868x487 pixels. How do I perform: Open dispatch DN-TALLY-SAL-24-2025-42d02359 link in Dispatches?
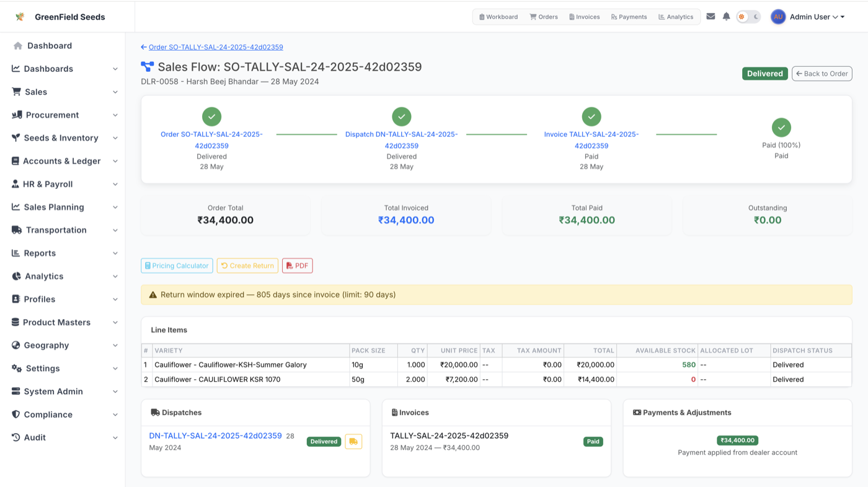(216, 436)
